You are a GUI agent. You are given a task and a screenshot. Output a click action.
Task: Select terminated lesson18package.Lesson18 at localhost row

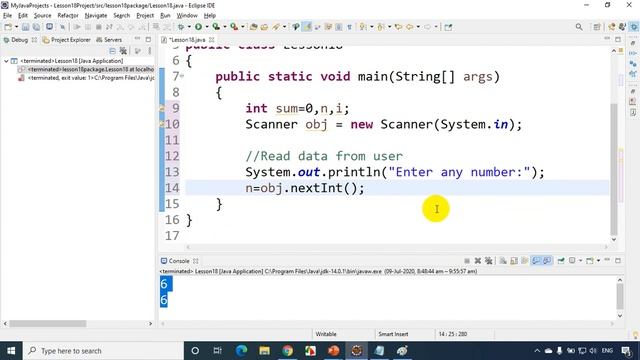pyautogui.click(x=86, y=69)
